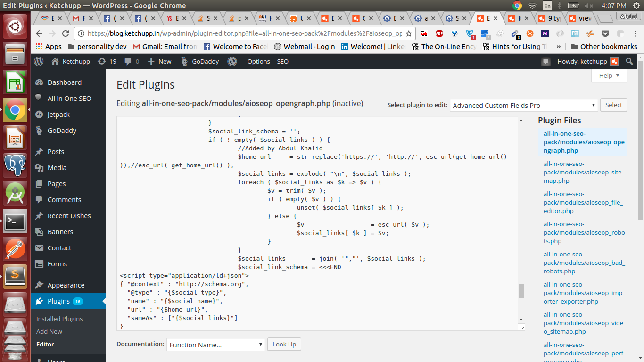Open the Ubuntu Dash button
Screen dimensions: 644x362
pyautogui.click(x=15, y=27)
